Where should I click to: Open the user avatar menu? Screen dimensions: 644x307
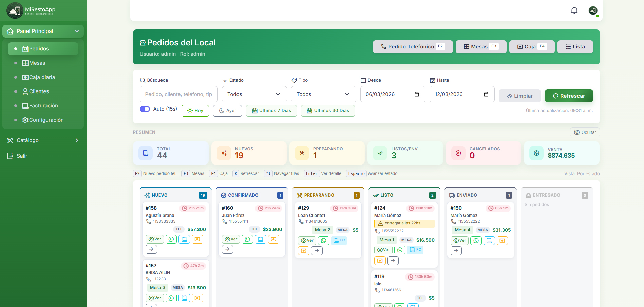pos(593,11)
